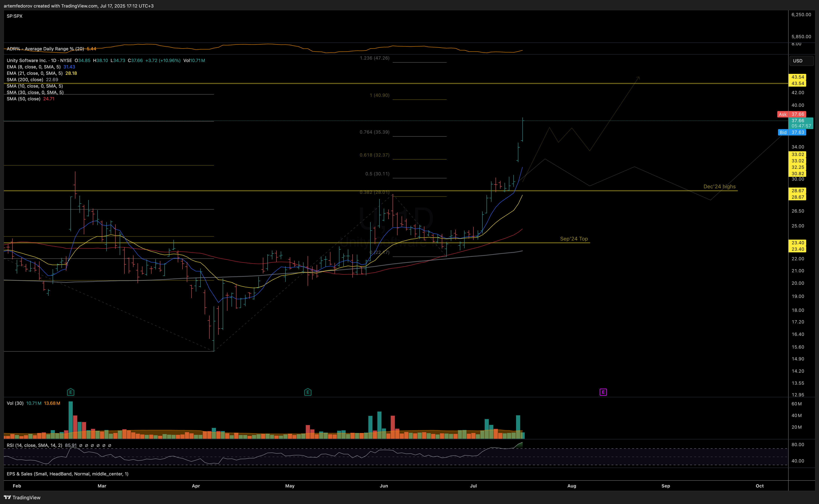The width and height of the screenshot is (819, 504).
Task: Click the Jul label on time axis
Action: pyautogui.click(x=473, y=486)
